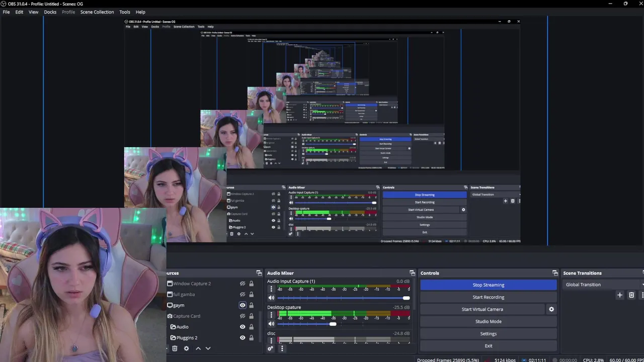This screenshot has width=644, height=362.
Task: Open the Help menu
Action: 140,12
